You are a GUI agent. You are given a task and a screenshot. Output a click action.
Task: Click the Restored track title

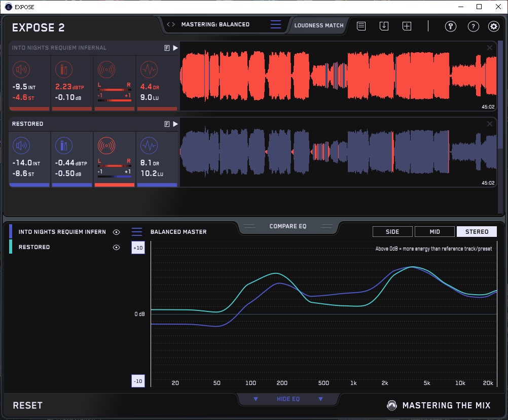point(27,124)
